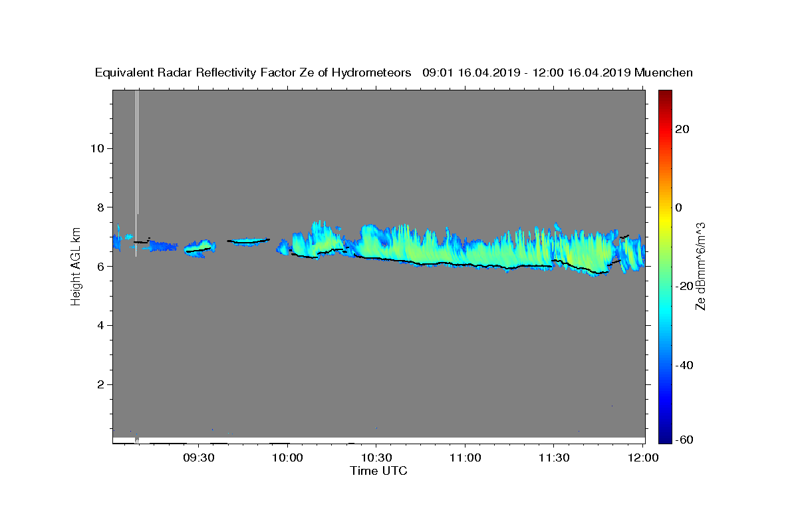Click the colorbar -40 value label
Image resolution: width=798 pixels, height=532 pixels.
[685, 365]
